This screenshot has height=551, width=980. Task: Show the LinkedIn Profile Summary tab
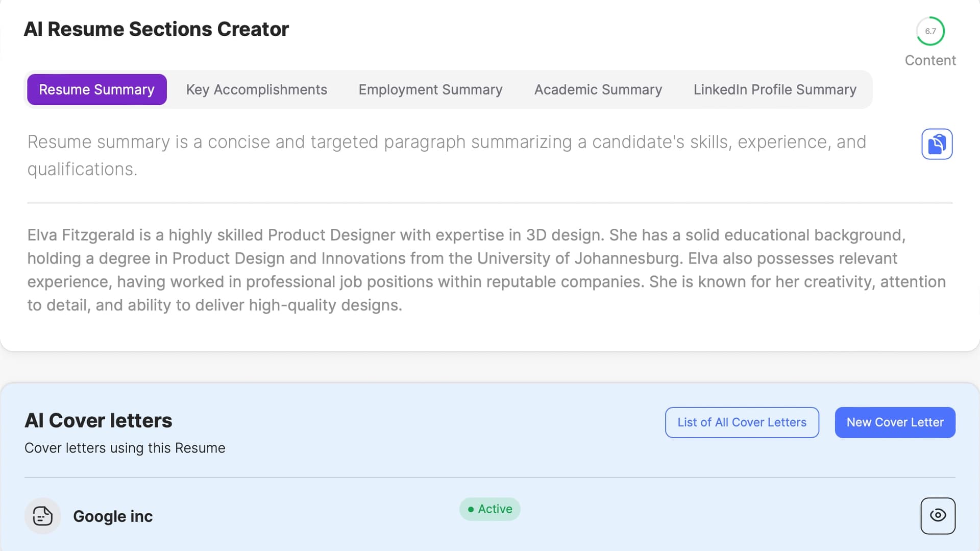(774, 89)
